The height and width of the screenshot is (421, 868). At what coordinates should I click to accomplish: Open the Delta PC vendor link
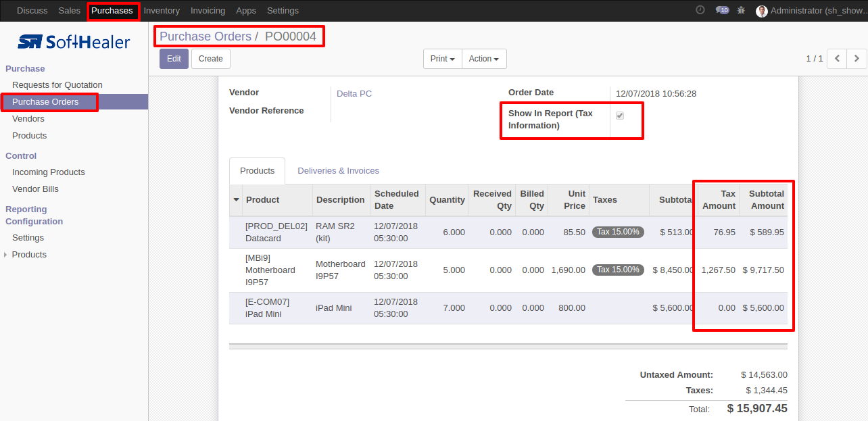(x=354, y=94)
